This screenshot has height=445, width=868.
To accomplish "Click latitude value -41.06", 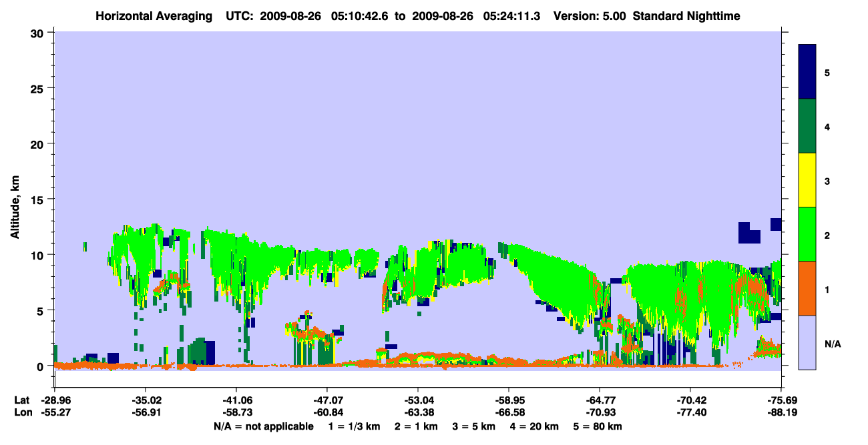I will (x=236, y=400).
